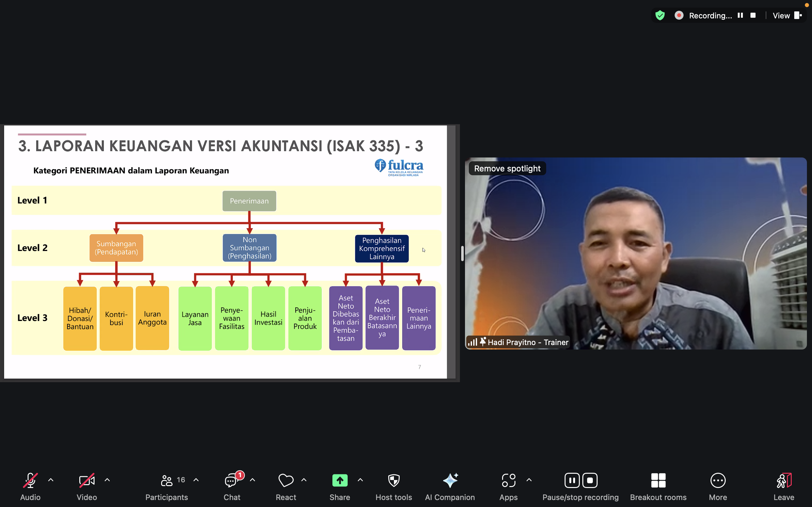This screenshot has height=507, width=812.
Task: Expand the Audio options chevron
Action: point(51,480)
